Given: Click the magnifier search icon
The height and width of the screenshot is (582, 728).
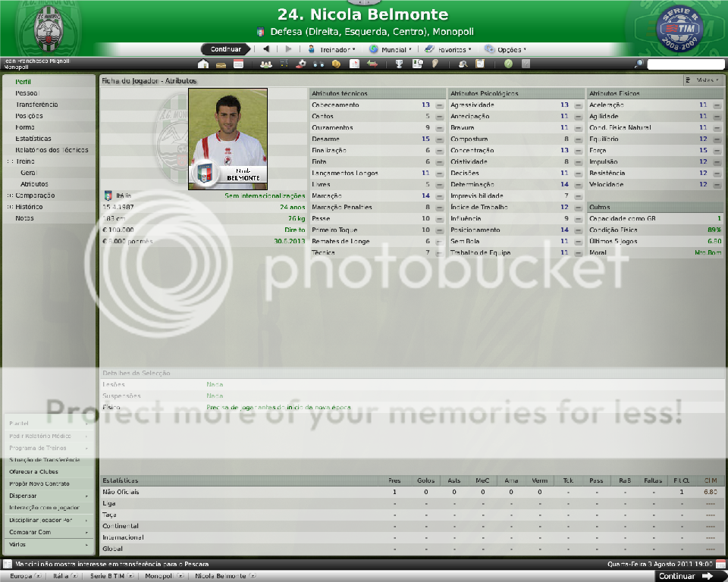Looking at the screenshot, I should click(639, 64).
